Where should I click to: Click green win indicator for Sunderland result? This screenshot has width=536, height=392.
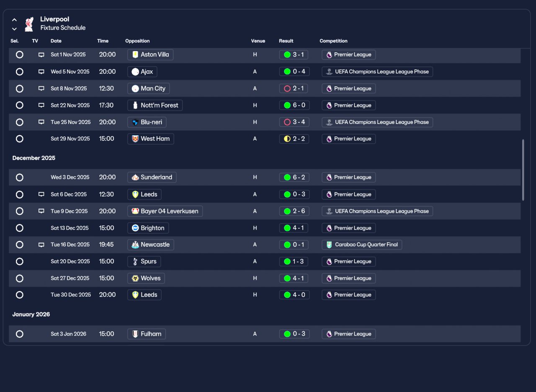(287, 177)
